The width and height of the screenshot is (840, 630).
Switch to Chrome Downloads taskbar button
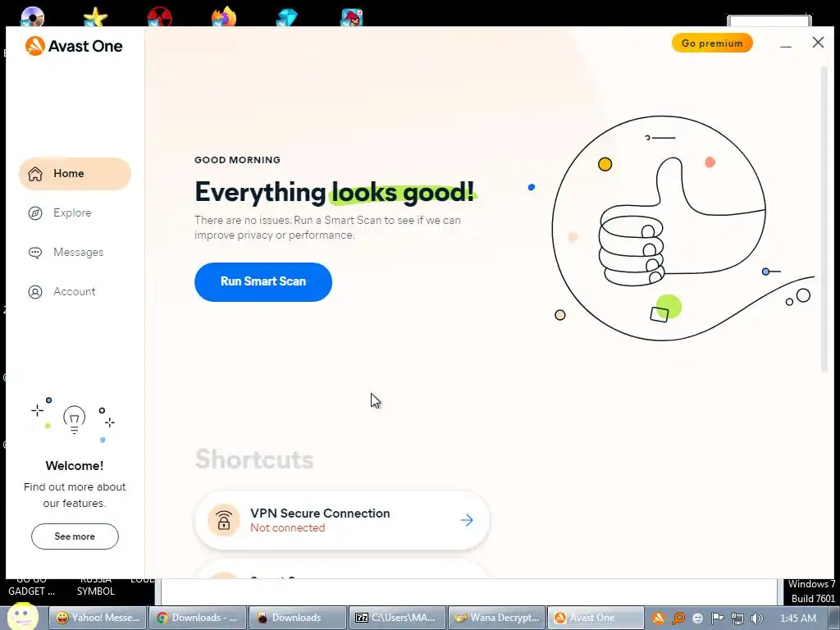pos(198,618)
